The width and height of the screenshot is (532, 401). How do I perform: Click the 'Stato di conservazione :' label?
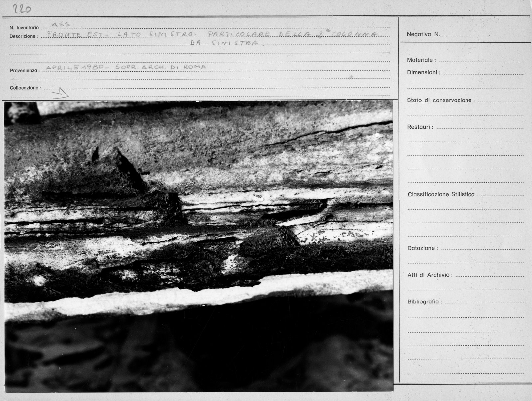pyautogui.click(x=441, y=100)
